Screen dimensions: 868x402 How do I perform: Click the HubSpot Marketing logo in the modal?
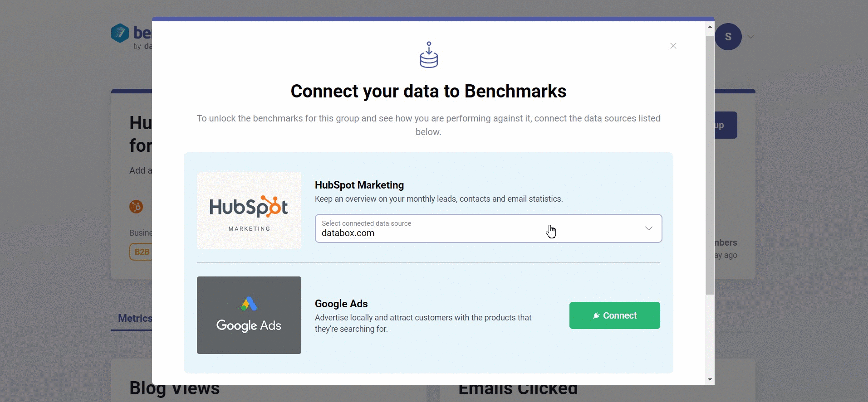249,210
